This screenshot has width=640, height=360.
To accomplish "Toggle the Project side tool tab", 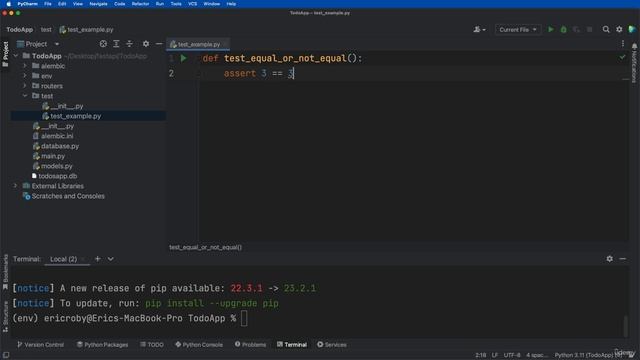I will (5, 55).
